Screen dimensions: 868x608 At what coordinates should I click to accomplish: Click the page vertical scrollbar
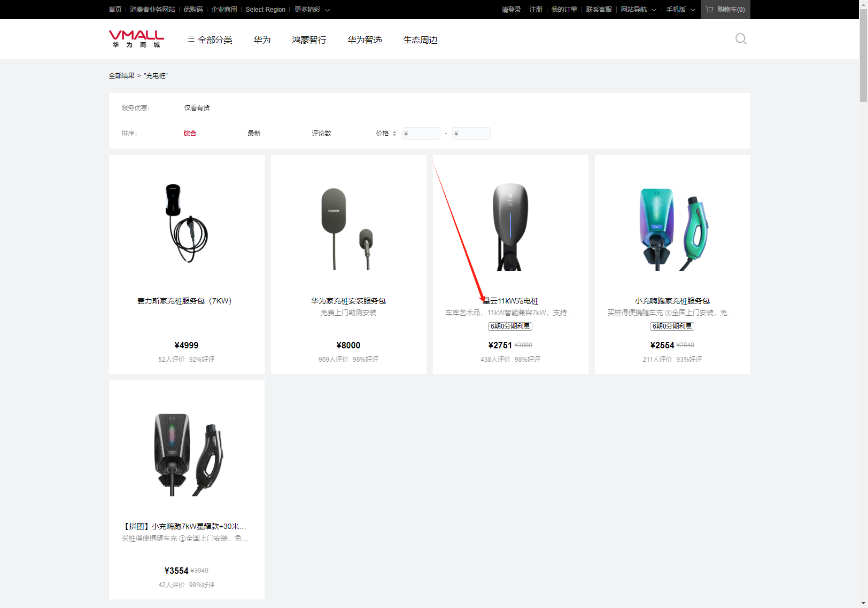(x=863, y=54)
